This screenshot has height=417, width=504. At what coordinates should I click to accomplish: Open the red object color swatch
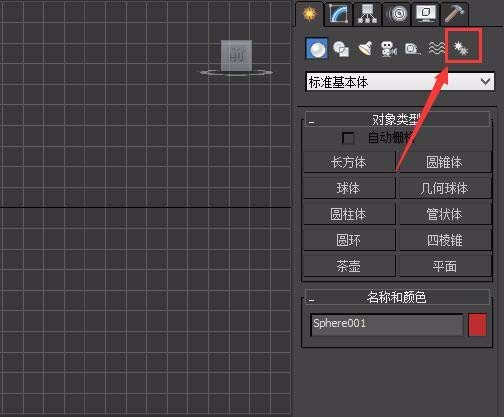pyautogui.click(x=477, y=324)
